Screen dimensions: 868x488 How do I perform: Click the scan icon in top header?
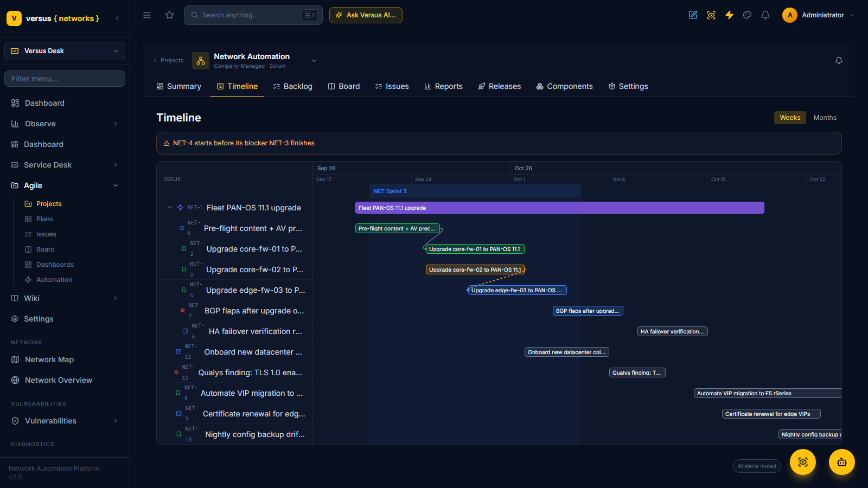click(711, 15)
